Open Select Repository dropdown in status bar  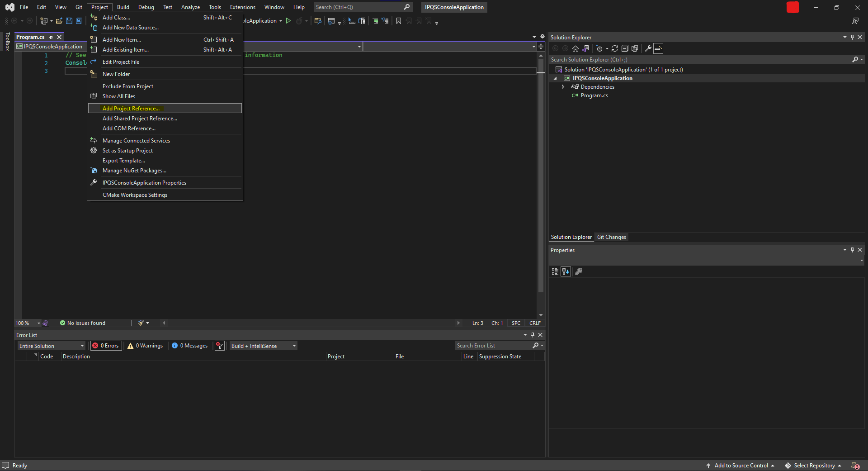point(813,466)
